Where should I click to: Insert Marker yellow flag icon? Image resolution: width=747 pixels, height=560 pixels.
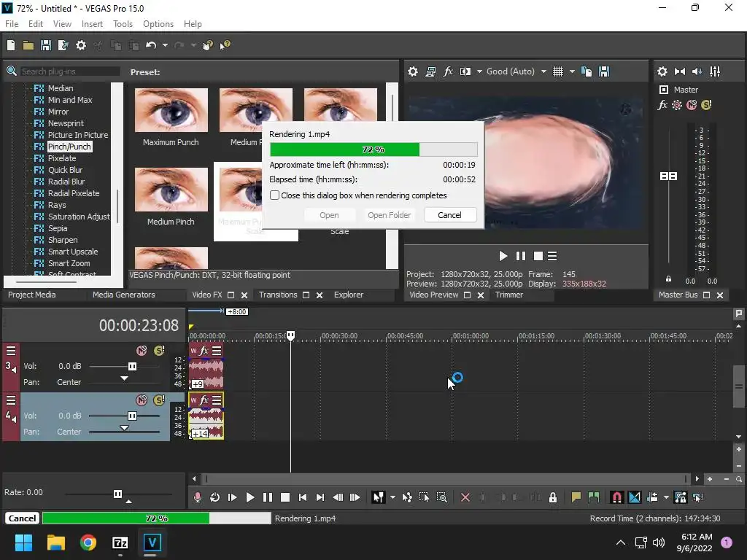coord(576,497)
